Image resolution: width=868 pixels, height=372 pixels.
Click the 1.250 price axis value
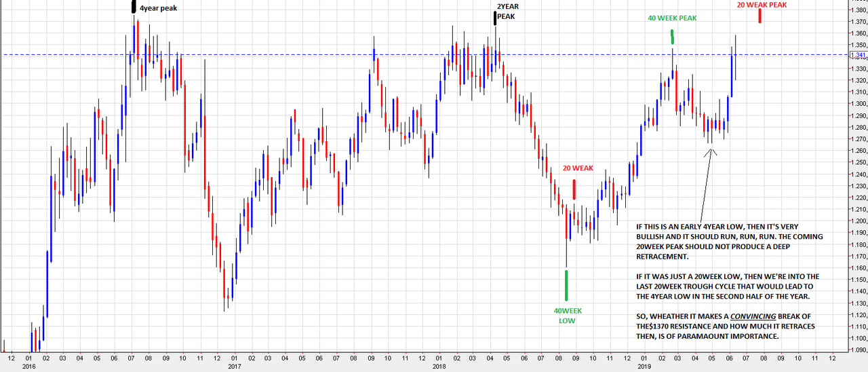(859, 162)
